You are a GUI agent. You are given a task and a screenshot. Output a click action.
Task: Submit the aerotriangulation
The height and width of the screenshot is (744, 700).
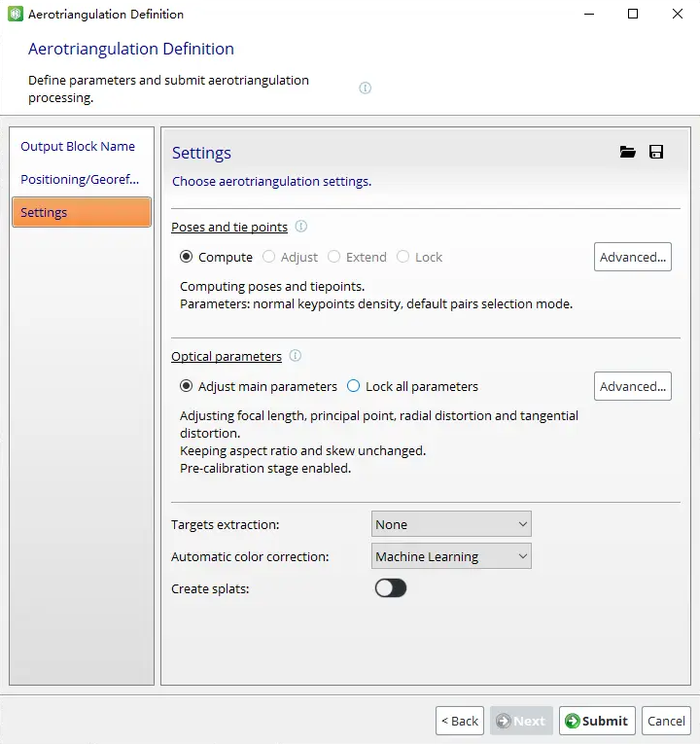pos(597,721)
